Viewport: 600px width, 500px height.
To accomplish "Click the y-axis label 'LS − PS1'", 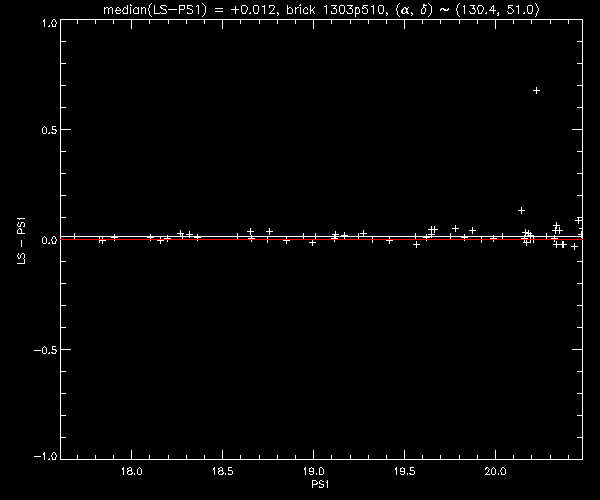I will (x=21, y=241).
